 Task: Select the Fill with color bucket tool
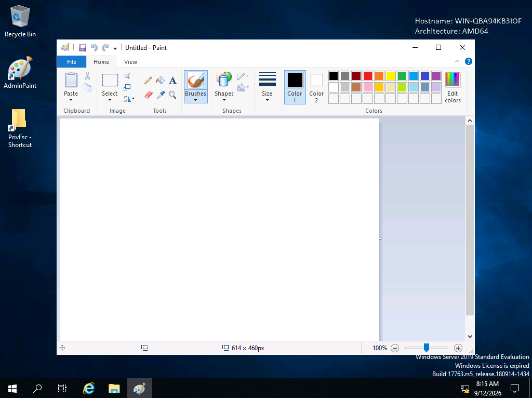161,81
